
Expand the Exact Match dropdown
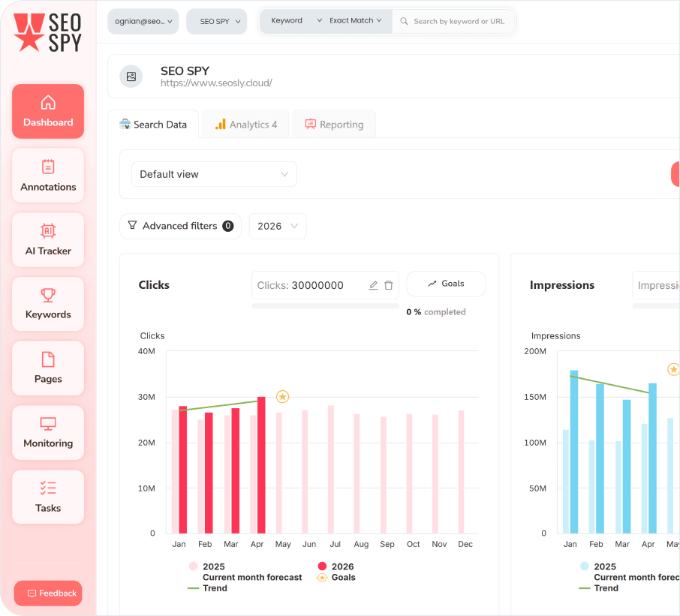tap(356, 21)
